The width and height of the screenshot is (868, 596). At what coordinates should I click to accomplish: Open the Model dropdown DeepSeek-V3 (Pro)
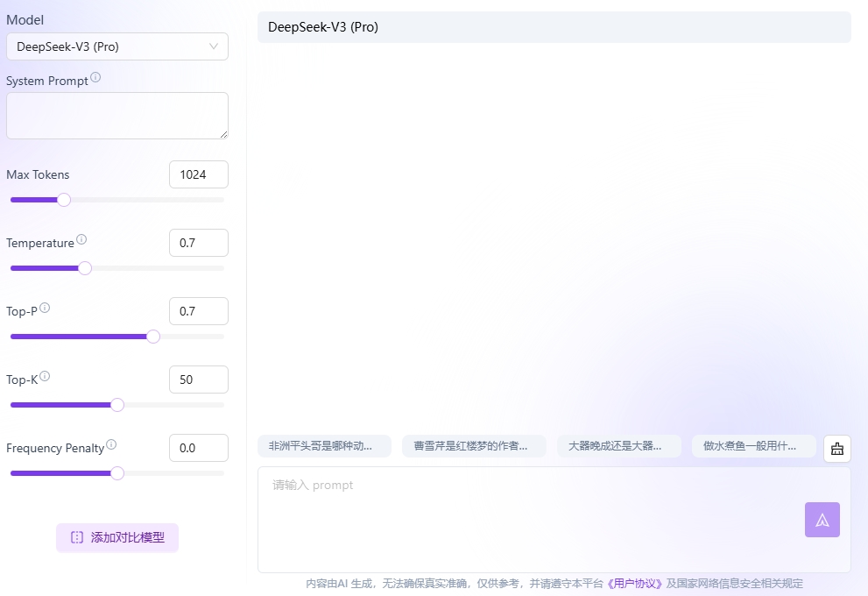click(116, 46)
